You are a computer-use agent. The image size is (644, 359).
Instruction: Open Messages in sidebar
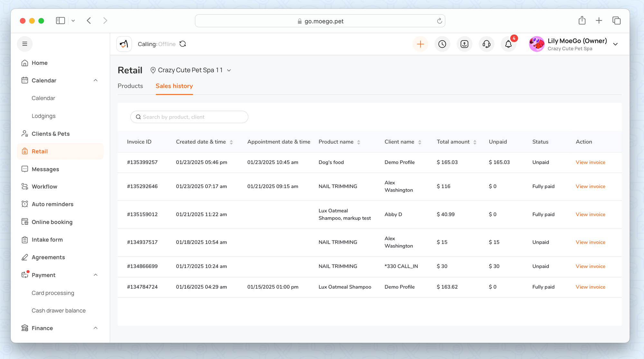[45, 169]
